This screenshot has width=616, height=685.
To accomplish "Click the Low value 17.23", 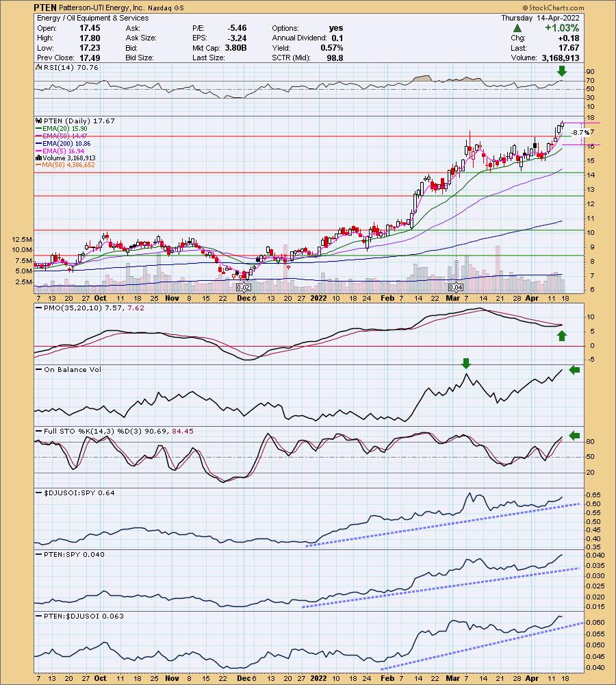I will pyautogui.click(x=90, y=48).
